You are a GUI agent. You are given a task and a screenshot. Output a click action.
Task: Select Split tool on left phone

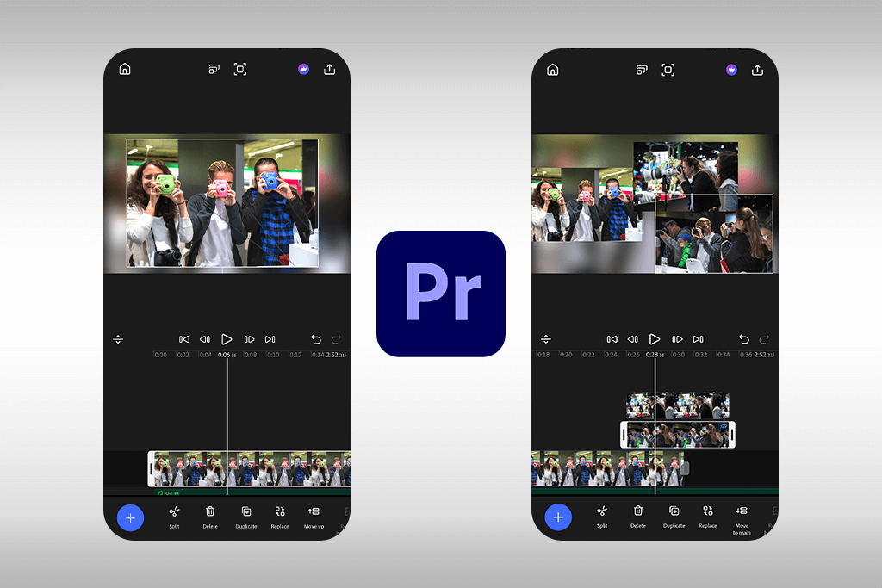(x=174, y=517)
